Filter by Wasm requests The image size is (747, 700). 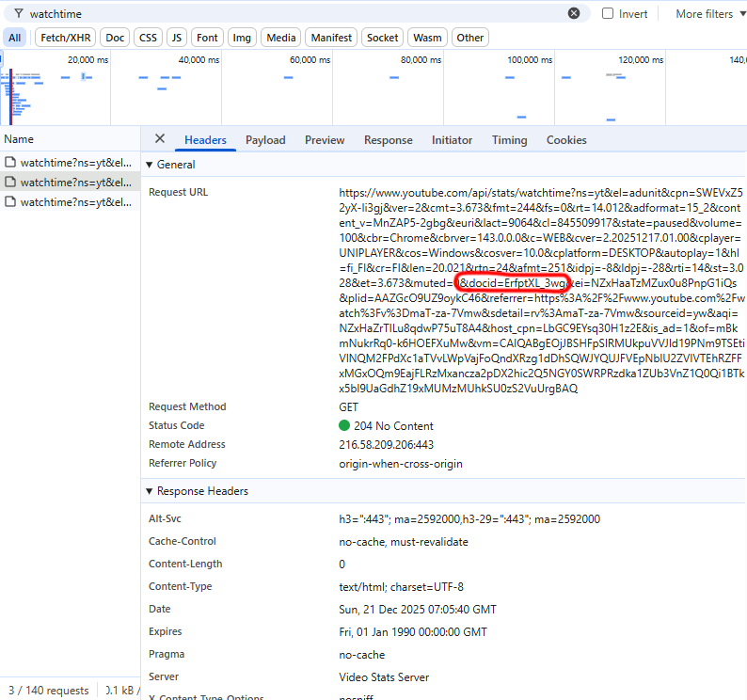click(427, 38)
